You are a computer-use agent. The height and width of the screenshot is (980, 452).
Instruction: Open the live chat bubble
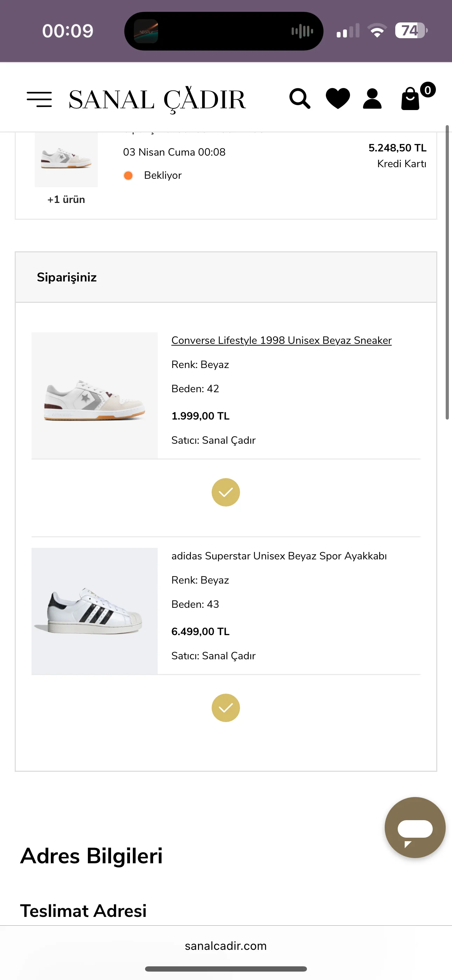pos(415,827)
